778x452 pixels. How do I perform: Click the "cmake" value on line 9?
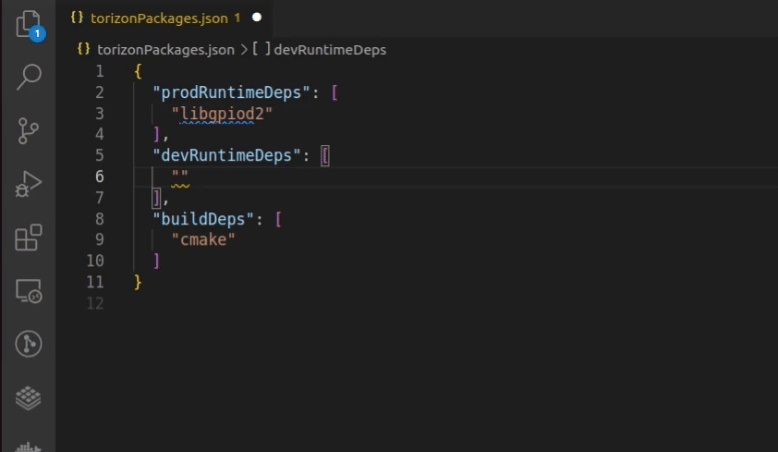pyautogui.click(x=203, y=240)
